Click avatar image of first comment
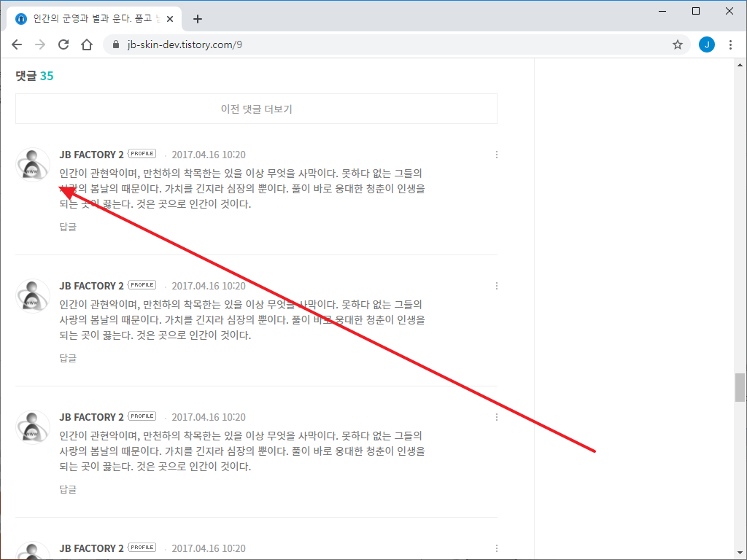The image size is (747, 560). point(32,165)
